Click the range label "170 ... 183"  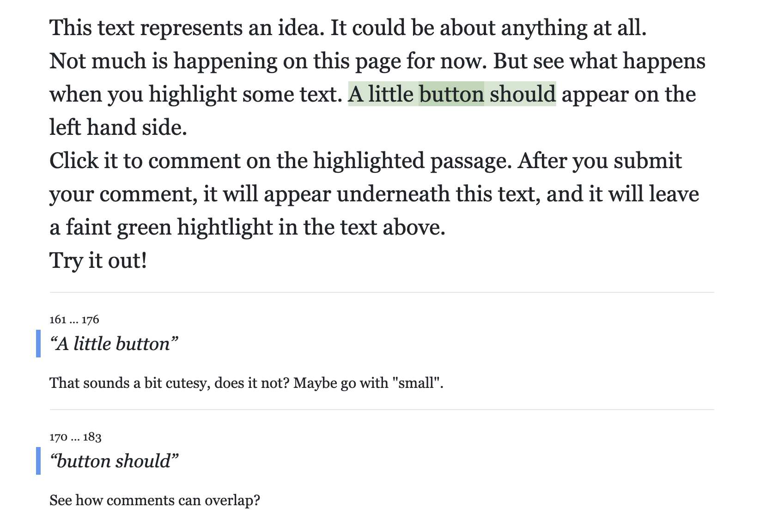coord(75,437)
